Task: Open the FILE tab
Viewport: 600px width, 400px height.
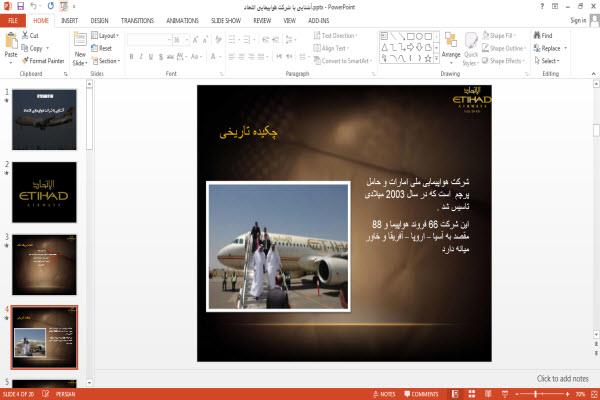Action: pyautogui.click(x=13, y=21)
